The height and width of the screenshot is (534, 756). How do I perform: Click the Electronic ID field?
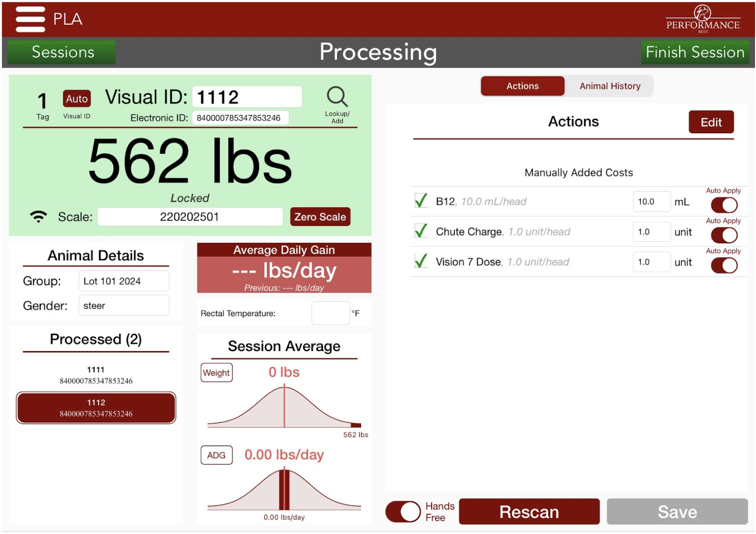coord(240,118)
